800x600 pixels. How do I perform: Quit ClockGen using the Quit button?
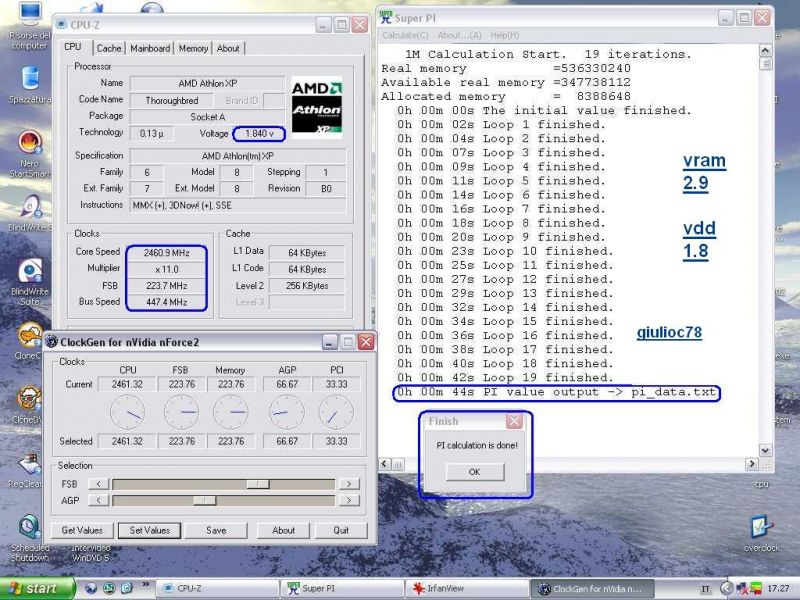(341, 531)
